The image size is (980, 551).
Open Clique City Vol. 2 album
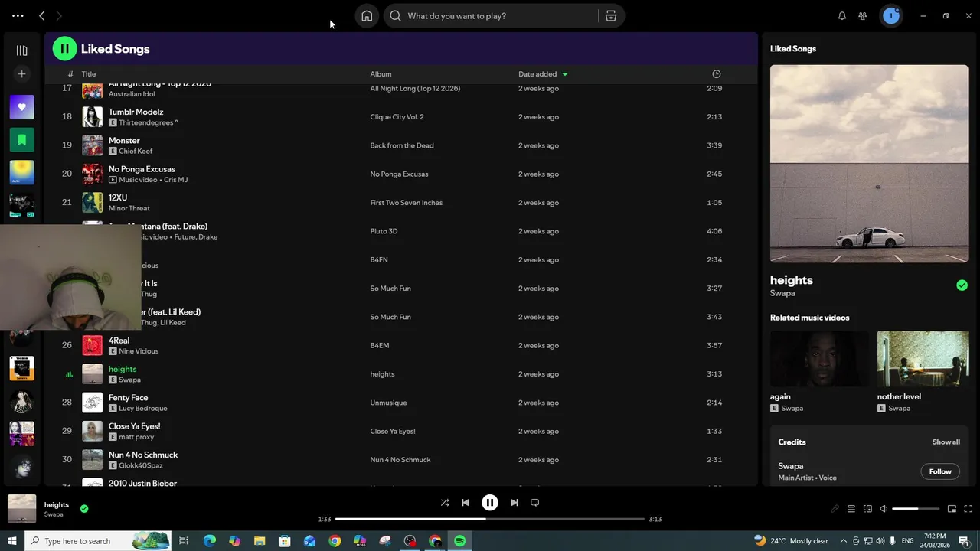[x=397, y=117]
